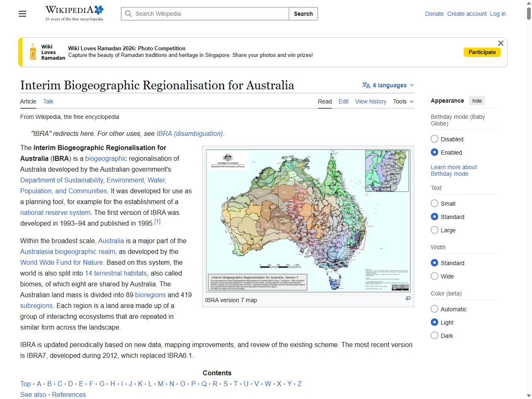Switch to the Talk tab
The height and width of the screenshot is (399, 532).
(48, 101)
